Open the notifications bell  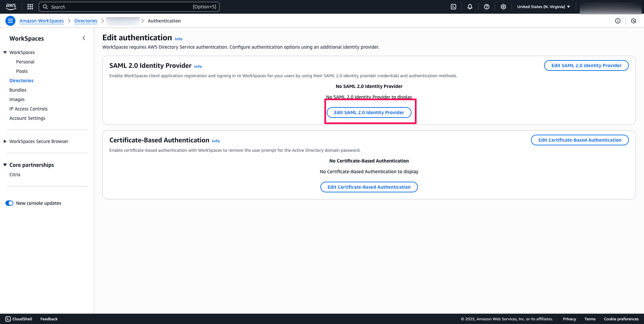470,7
